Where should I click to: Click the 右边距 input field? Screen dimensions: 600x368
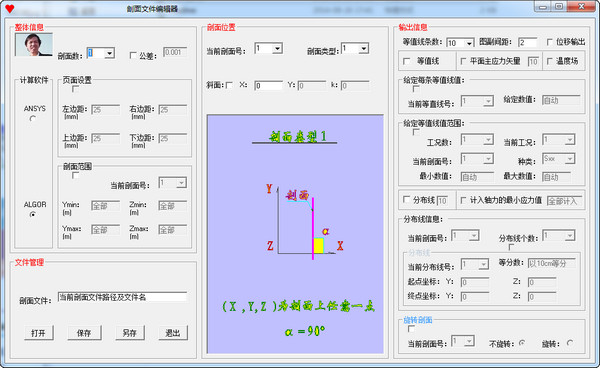[x=173, y=110]
